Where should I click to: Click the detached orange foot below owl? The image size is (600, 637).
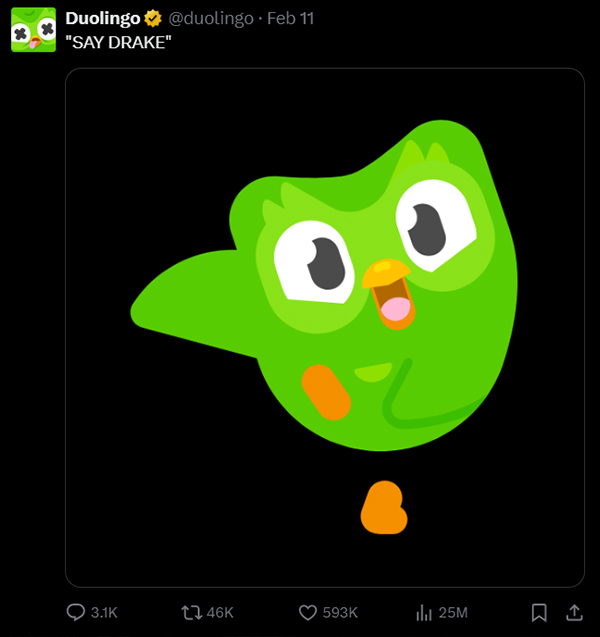pos(382,507)
